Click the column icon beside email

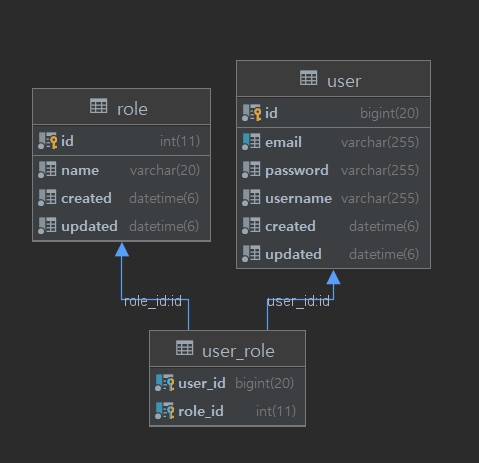pyautogui.click(x=251, y=142)
